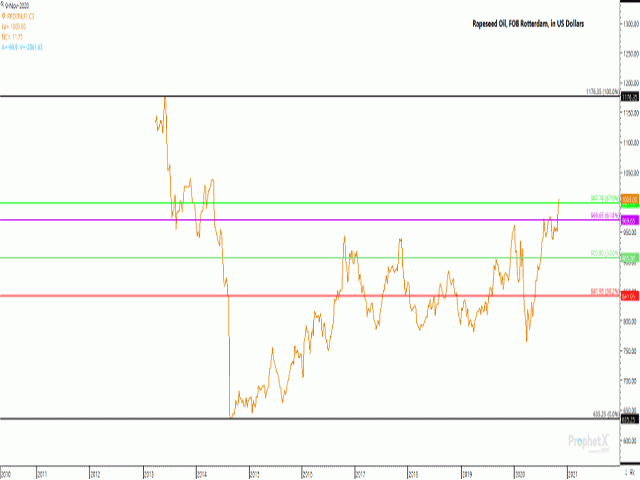The height and width of the screenshot is (480, 640).
Task: Click the black 1176.35 price tag
Action: [x=629, y=97]
